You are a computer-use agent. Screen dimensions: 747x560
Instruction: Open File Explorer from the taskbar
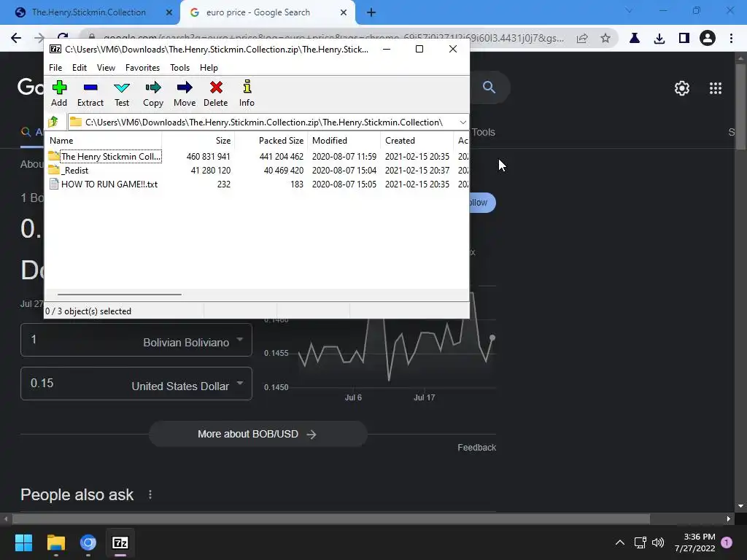55,542
